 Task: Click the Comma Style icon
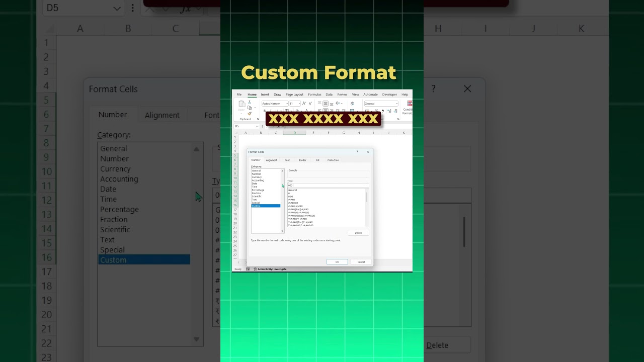click(x=382, y=111)
